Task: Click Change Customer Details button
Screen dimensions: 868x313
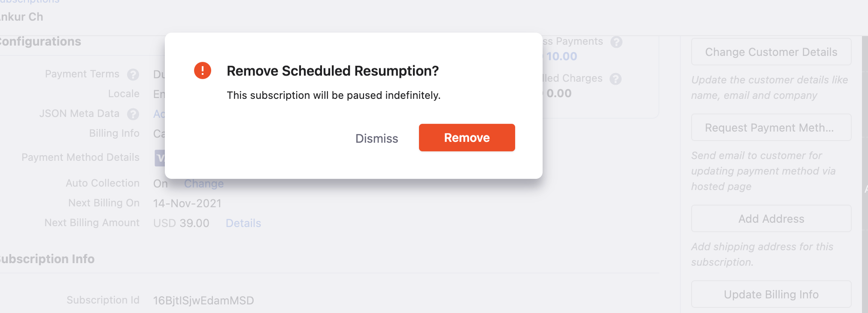Action: [x=771, y=52]
